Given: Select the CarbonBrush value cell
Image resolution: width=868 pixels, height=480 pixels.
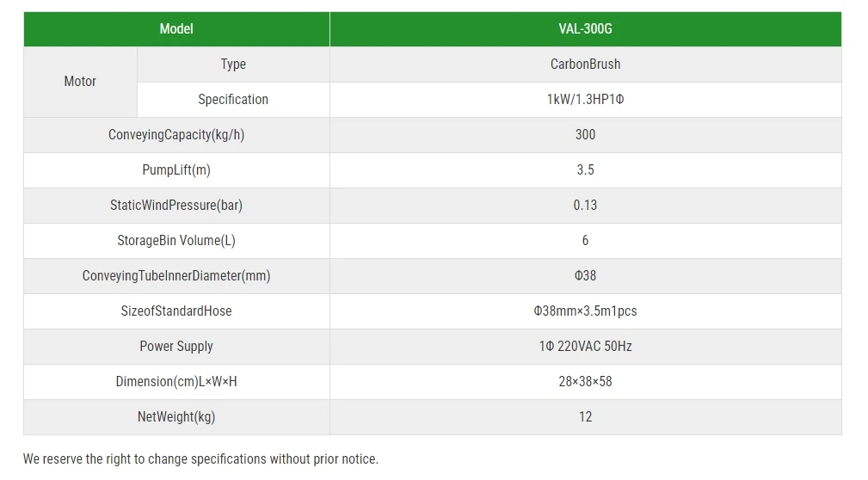Looking at the screenshot, I should tap(585, 64).
